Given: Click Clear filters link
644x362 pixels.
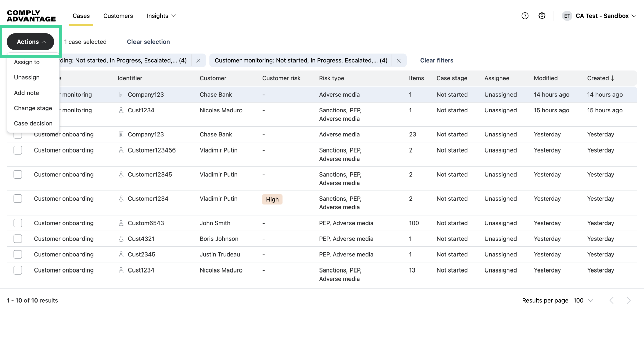Looking at the screenshot, I should point(436,60).
